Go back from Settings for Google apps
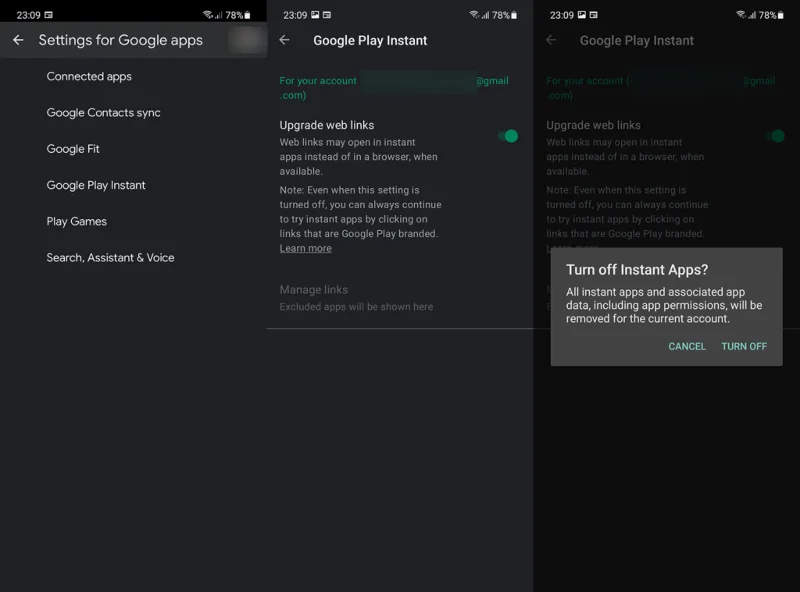 [18, 40]
